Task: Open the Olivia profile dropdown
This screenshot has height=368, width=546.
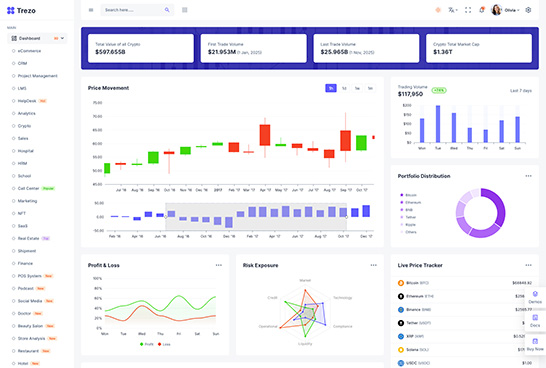Action: [505, 10]
